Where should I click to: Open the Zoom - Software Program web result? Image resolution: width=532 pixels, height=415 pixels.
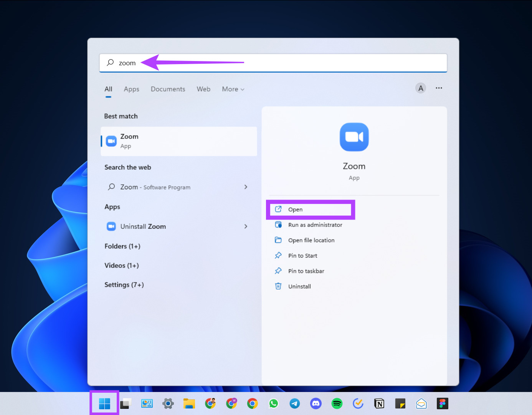179,187
